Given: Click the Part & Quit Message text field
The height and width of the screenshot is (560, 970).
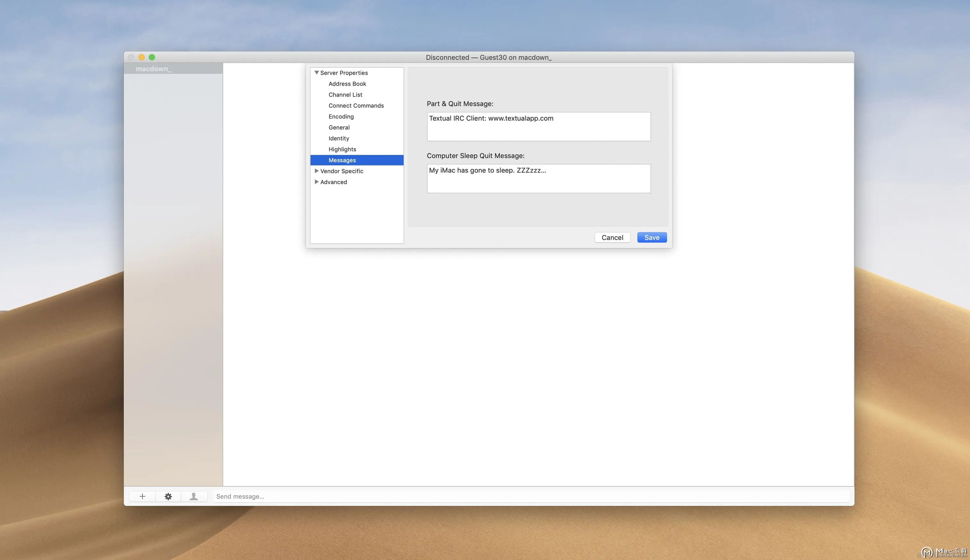Looking at the screenshot, I should (539, 127).
